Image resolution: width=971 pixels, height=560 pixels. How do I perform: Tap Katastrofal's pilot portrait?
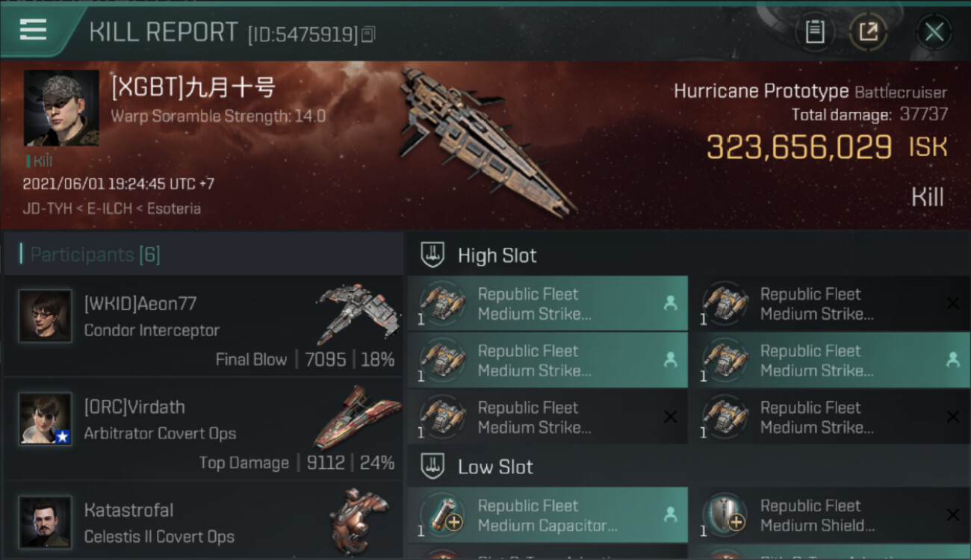(x=46, y=522)
